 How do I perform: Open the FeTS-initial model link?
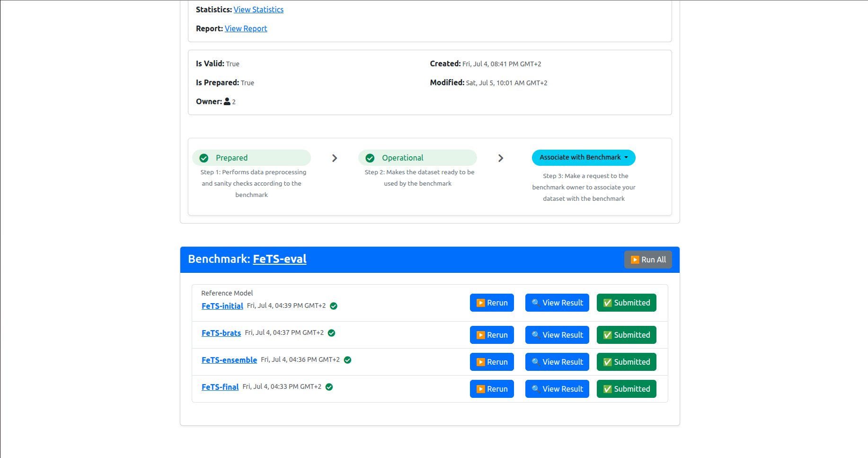pyautogui.click(x=222, y=306)
